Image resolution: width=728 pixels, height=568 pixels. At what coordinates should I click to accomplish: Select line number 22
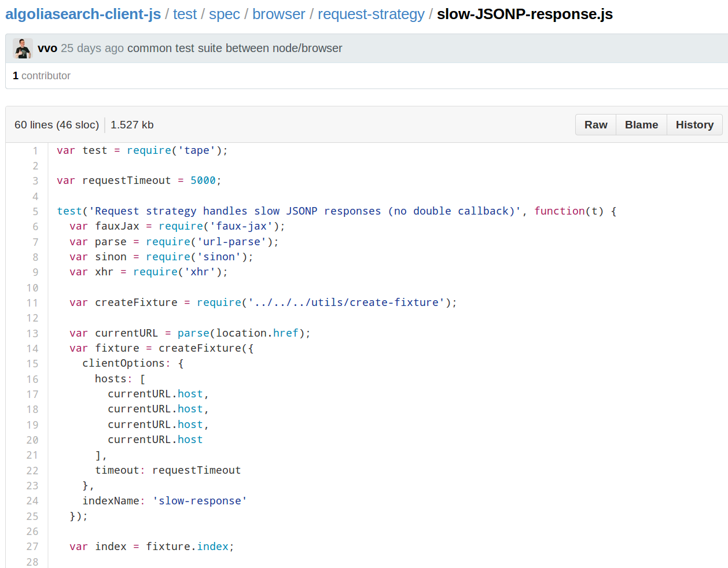pos(32,471)
